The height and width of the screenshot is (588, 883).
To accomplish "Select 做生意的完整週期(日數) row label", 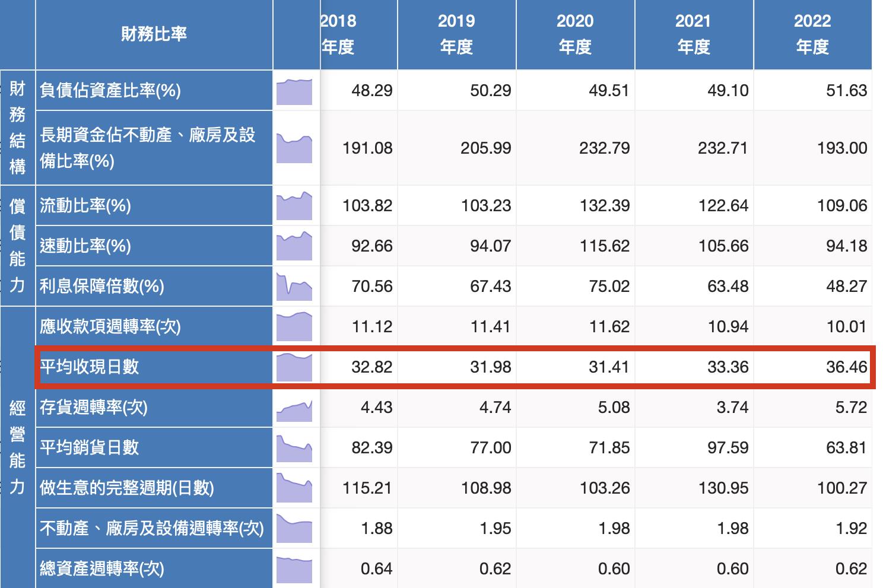I will (127, 488).
